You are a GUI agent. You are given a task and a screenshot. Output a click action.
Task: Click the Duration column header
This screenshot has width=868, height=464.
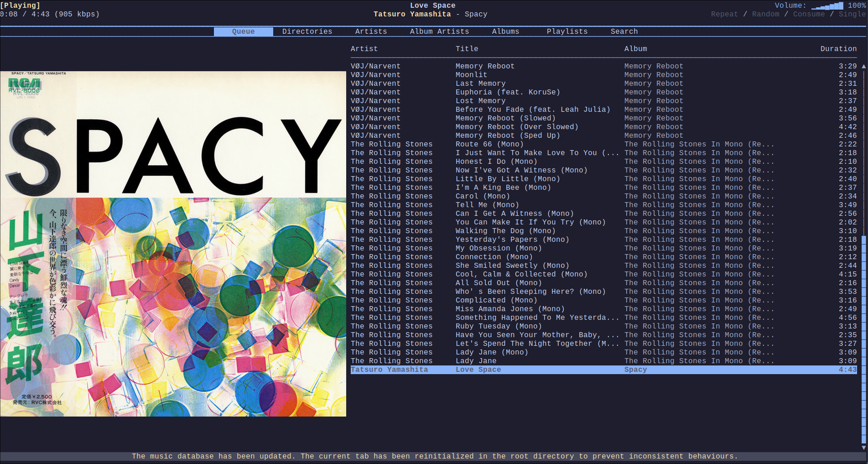838,49
